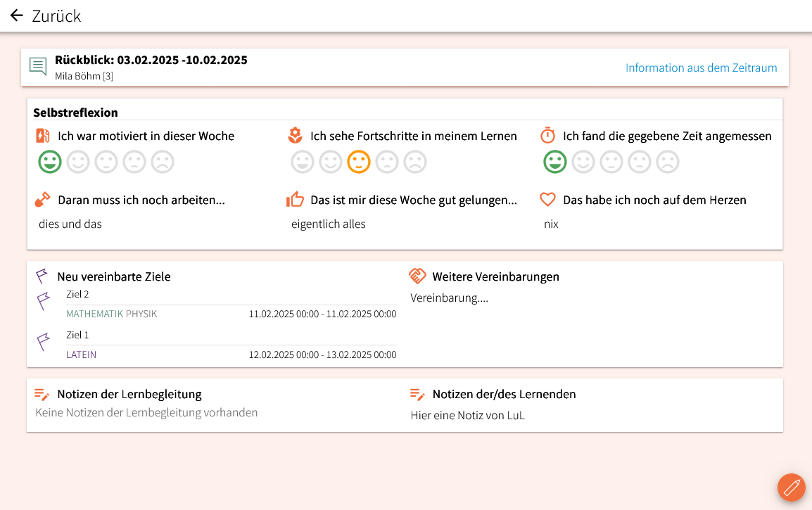Click the flag icon for Ziel 2

coord(44,301)
